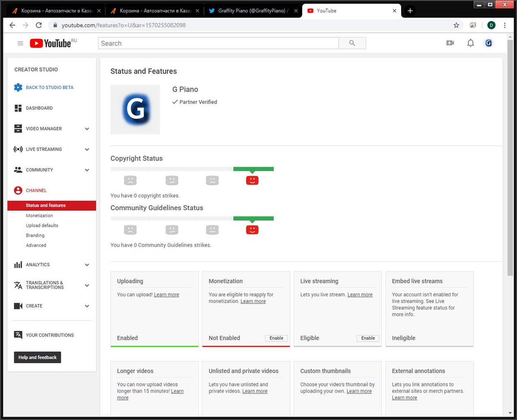
Task: Open Monetization under Channel
Action: [x=39, y=215]
